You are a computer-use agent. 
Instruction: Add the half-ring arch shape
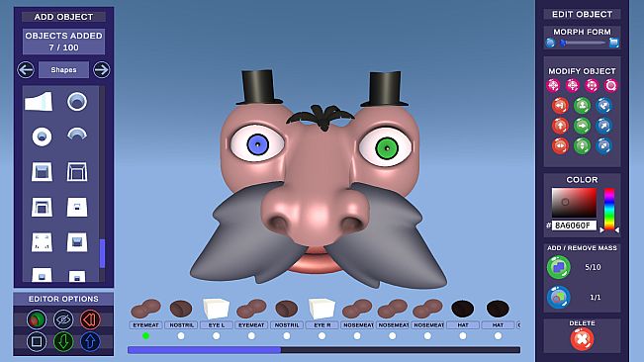pos(77,135)
